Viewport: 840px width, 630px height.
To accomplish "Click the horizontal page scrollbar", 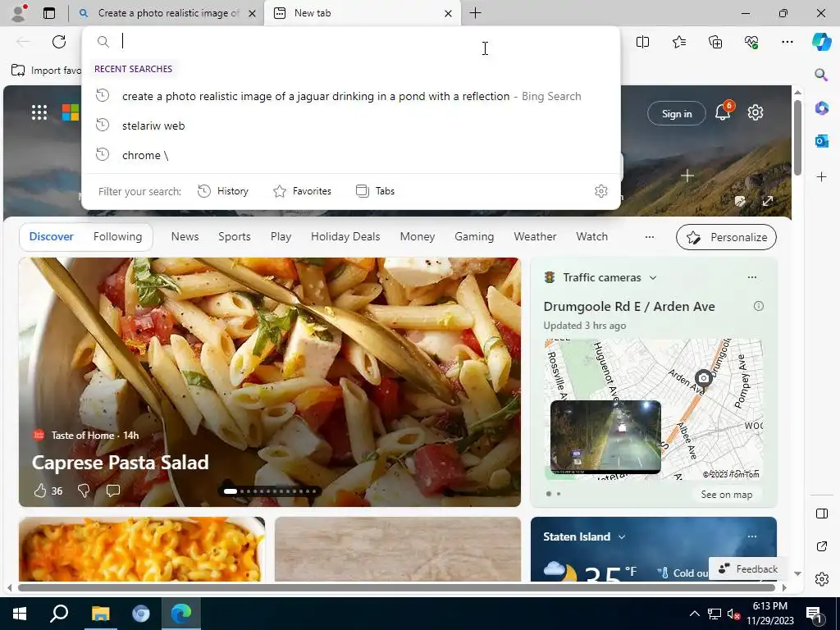I will pyautogui.click(x=396, y=587).
